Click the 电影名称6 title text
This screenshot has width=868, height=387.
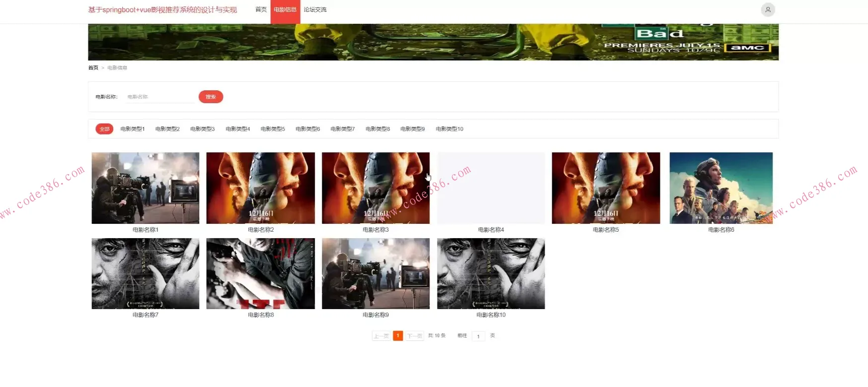coord(721,230)
